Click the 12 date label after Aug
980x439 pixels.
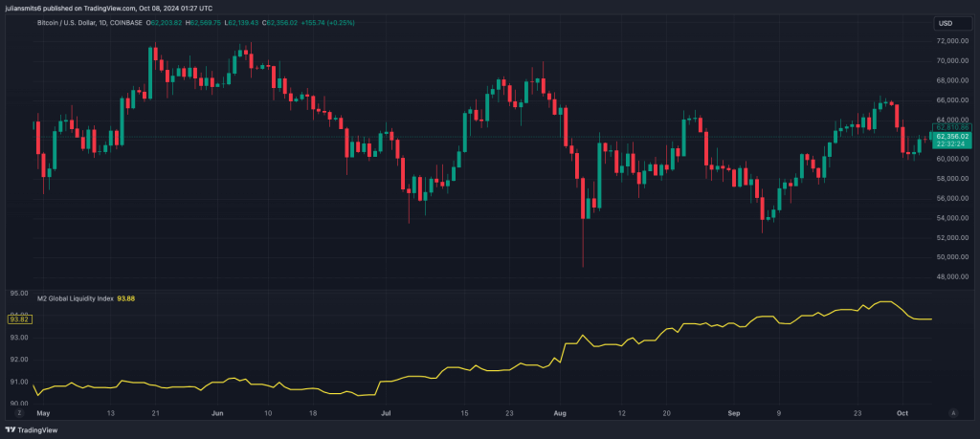(621, 413)
